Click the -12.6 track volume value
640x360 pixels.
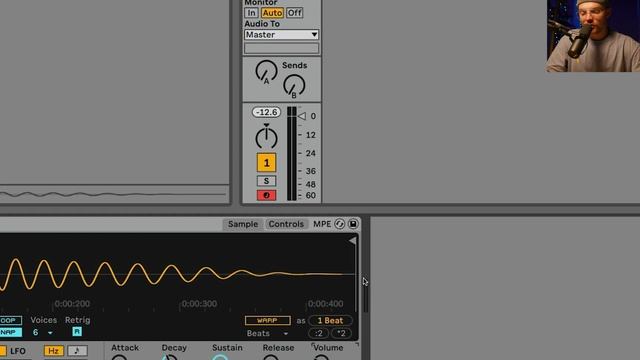(x=266, y=112)
